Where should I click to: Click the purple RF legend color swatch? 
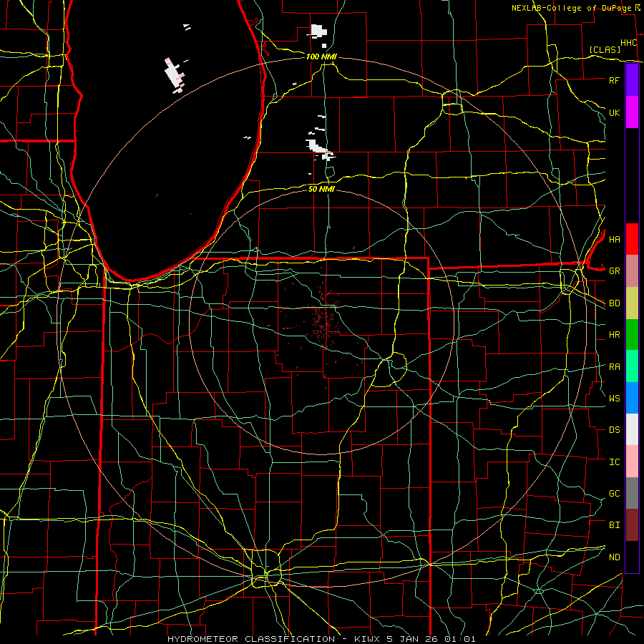tap(632, 80)
